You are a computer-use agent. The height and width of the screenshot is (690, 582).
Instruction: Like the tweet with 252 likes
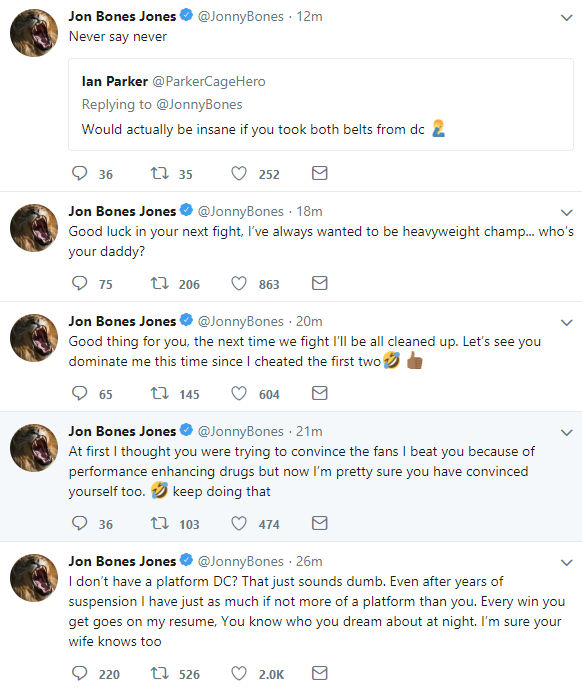[x=239, y=173]
